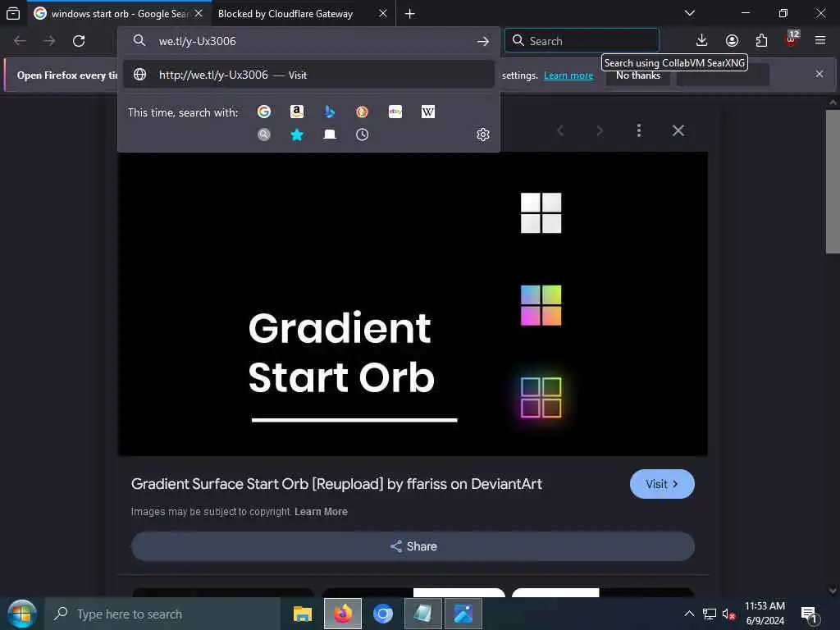The image size is (840, 630).
Task: Click the Type here to search taskbar box
Action: tap(163, 614)
